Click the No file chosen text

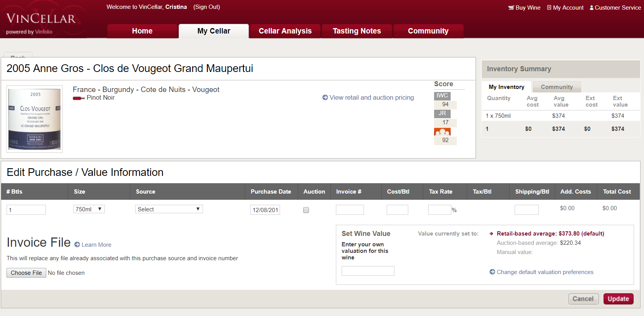(x=66, y=273)
